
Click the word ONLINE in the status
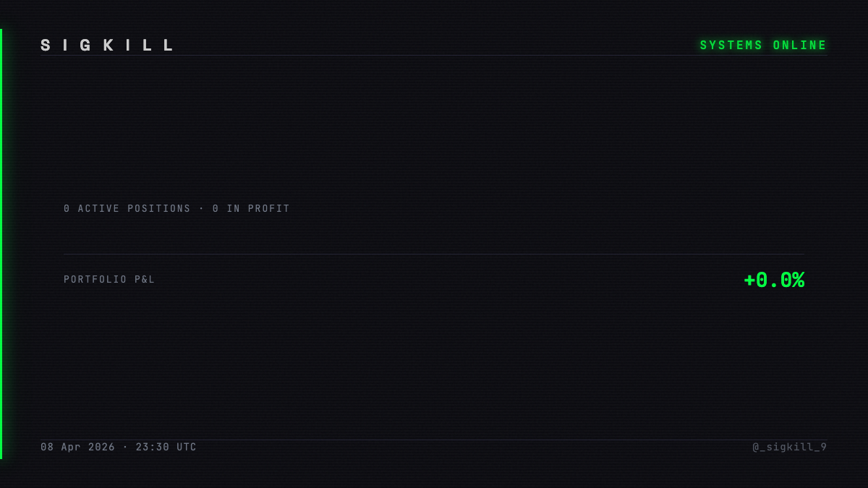click(800, 46)
